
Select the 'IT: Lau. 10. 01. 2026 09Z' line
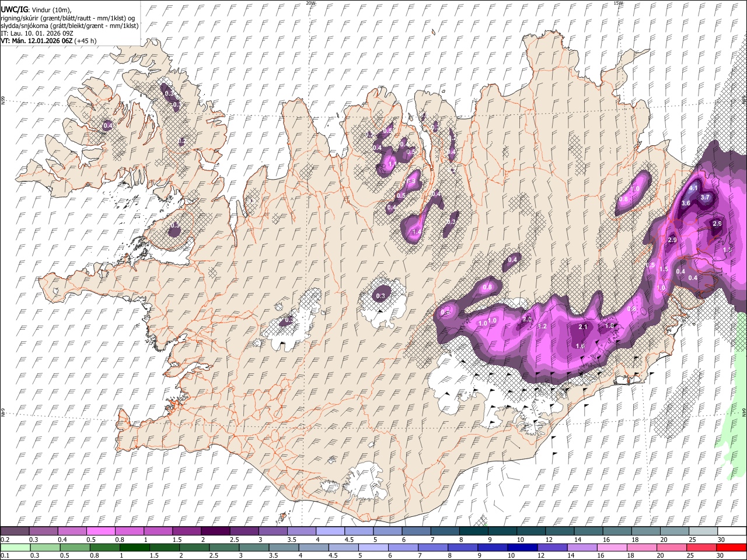coord(37,33)
